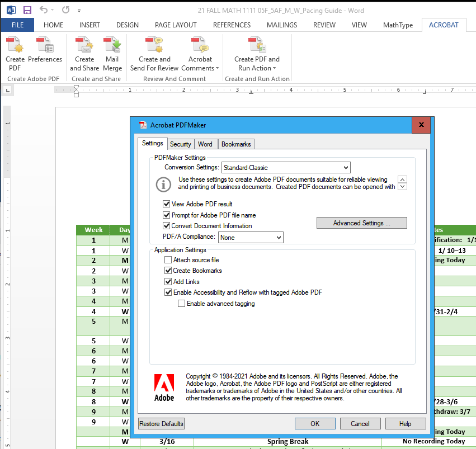Click Create PDF and Run Action icon
The height and width of the screenshot is (449, 476).
coord(256,53)
